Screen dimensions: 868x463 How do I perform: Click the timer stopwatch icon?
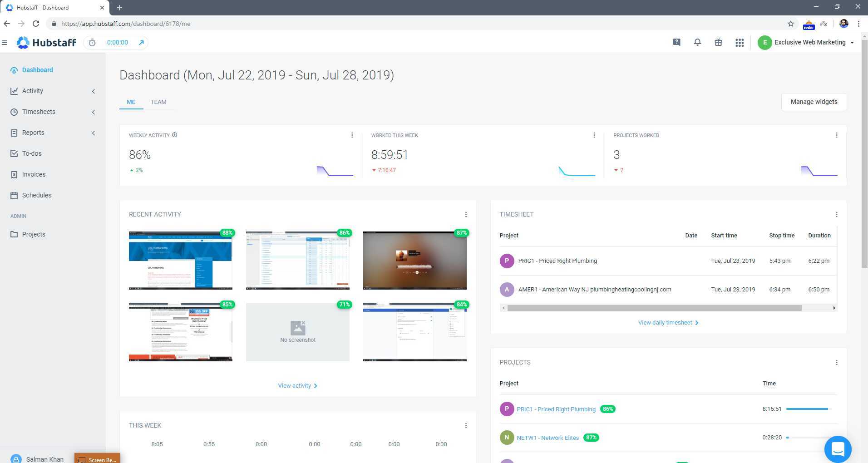pyautogui.click(x=92, y=43)
